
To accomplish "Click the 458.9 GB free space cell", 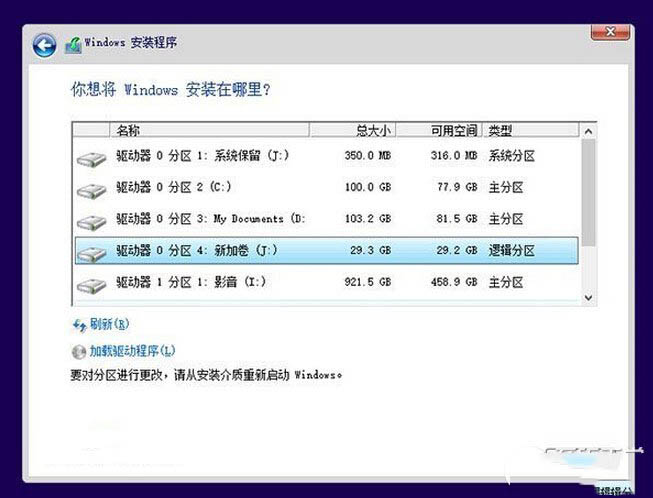I will [454, 282].
